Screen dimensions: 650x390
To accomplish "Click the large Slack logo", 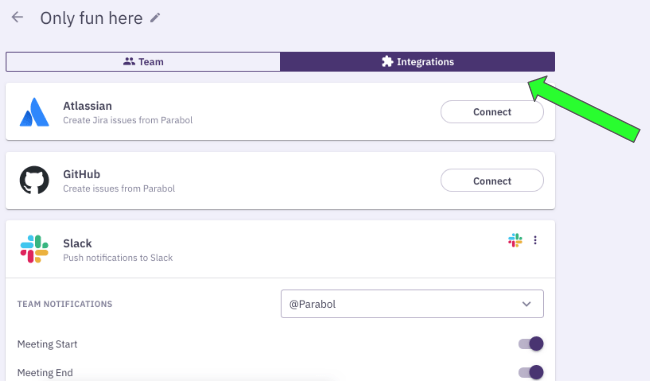I will pyautogui.click(x=34, y=249).
